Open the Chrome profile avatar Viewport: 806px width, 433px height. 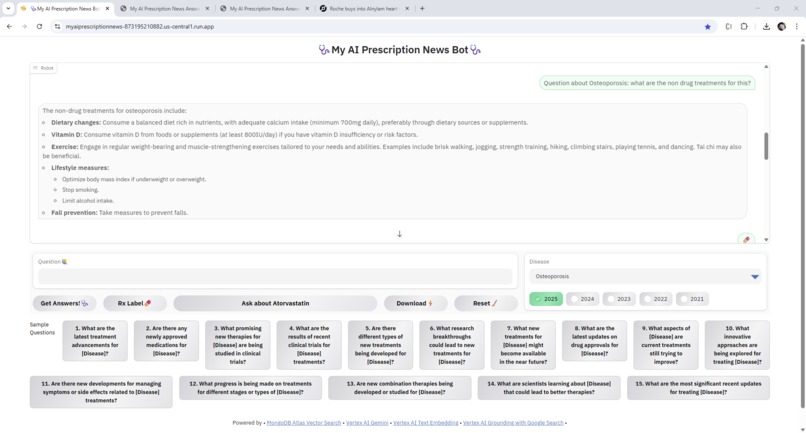tap(781, 27)
